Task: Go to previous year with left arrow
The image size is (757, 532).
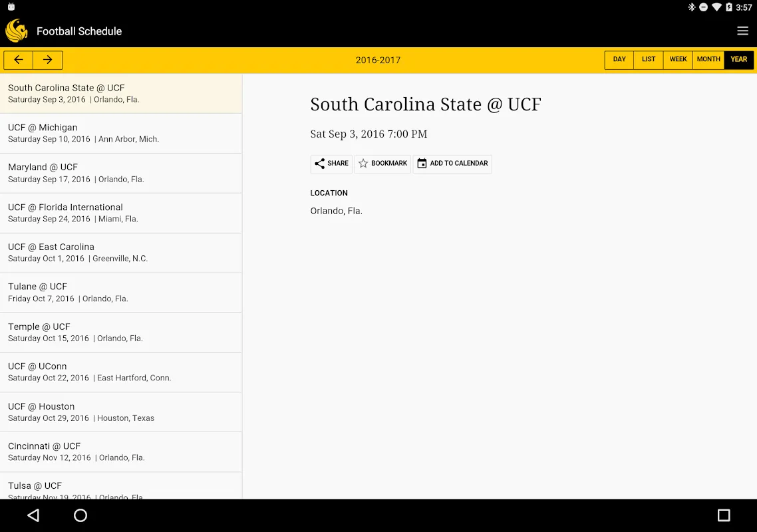Action: tap(19, 60)
